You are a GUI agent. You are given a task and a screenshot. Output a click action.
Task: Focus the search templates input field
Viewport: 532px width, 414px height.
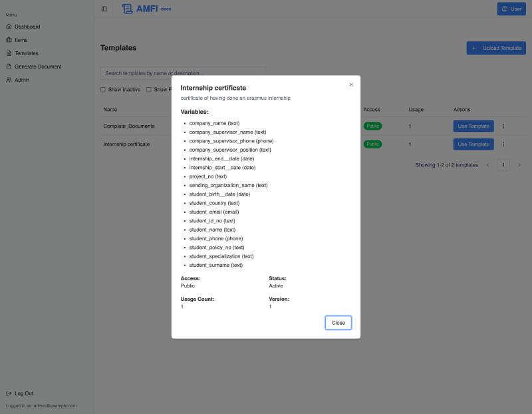pyautogui.click(x=183, y=73)
